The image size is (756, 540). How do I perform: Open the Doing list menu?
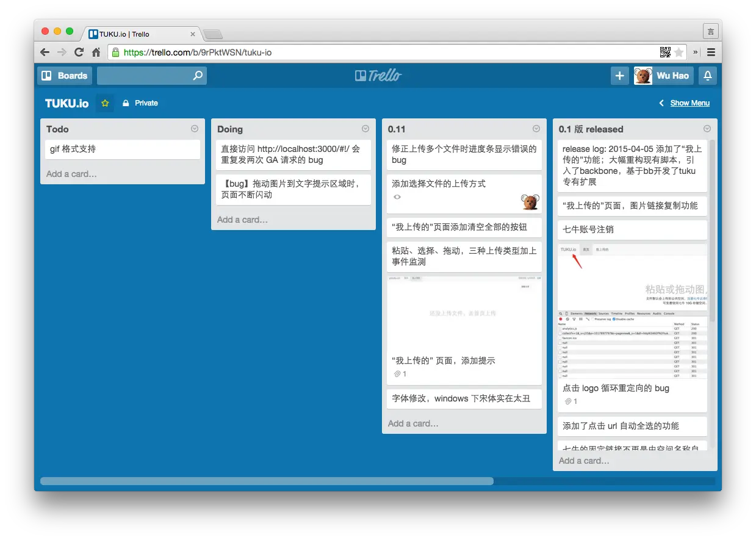(365, 129)
